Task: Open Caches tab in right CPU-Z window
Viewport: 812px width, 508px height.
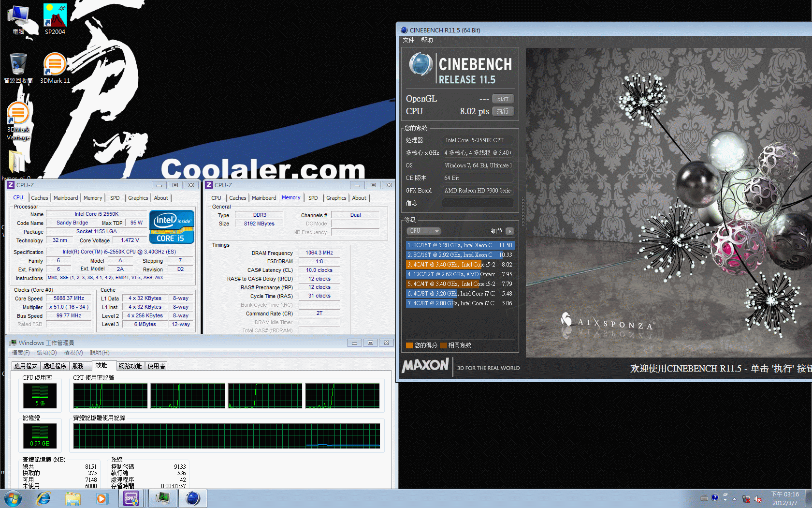Action: tap(238, 198)
